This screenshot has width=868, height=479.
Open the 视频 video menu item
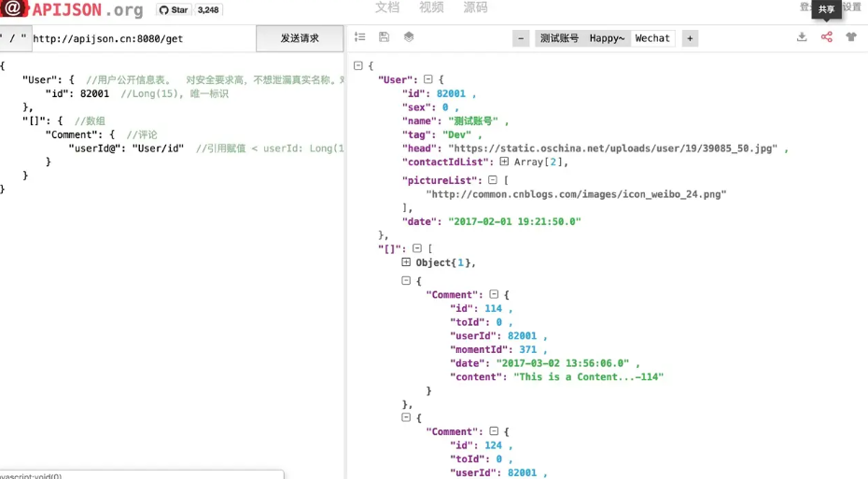click(431, 7)
